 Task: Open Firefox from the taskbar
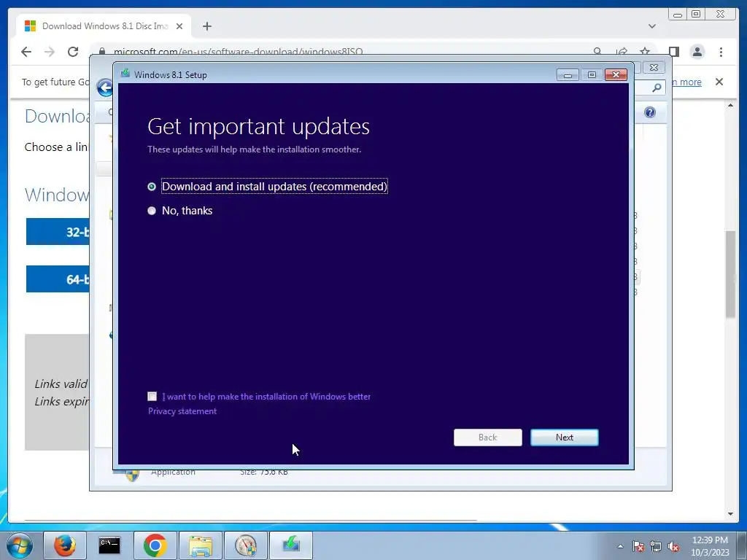(x=65, y=545)
